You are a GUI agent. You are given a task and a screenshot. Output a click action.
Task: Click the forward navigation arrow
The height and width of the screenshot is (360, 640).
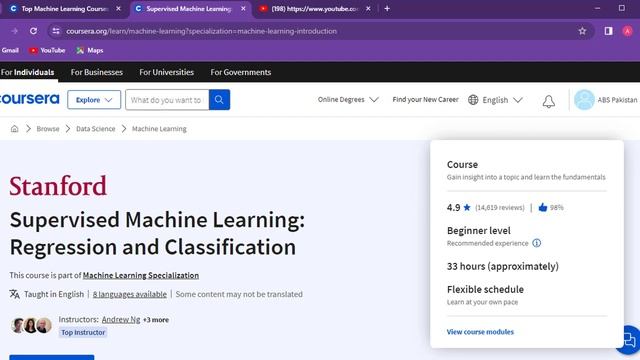[x=14, y=31]
